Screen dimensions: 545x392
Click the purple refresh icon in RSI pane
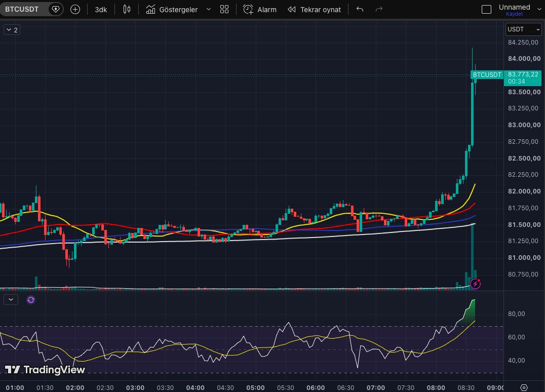31,299
